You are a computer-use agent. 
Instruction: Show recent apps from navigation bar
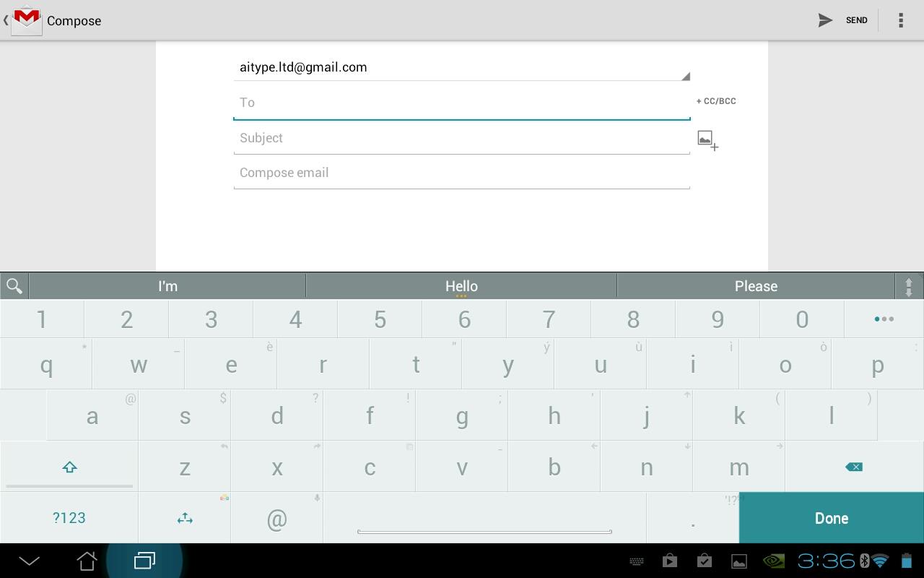pos(144,561)
